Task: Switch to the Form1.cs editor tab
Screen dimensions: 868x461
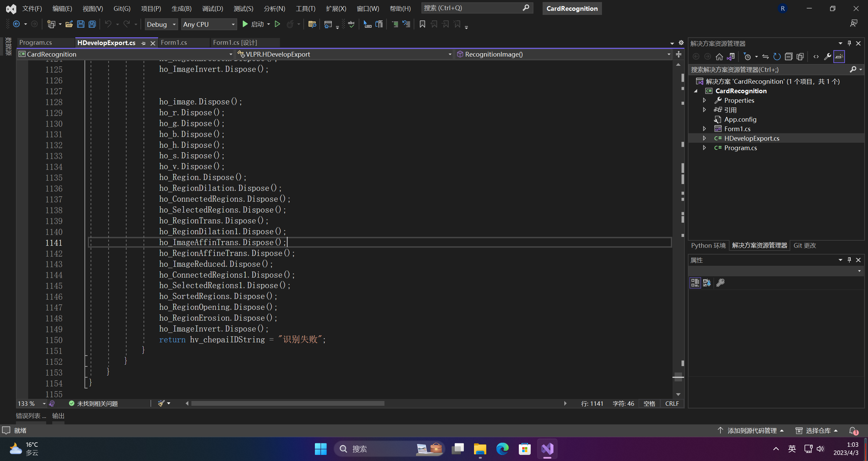Action: 174,42
